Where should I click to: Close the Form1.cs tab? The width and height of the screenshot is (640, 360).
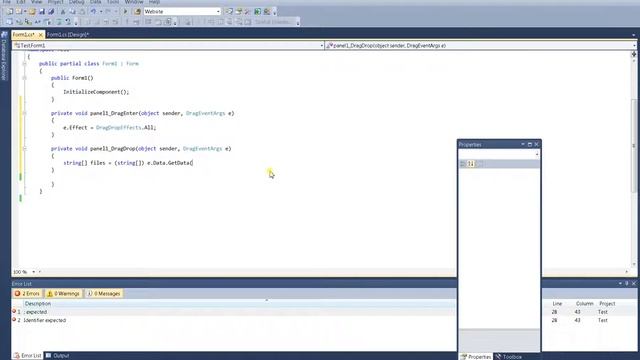click(40, 35)
